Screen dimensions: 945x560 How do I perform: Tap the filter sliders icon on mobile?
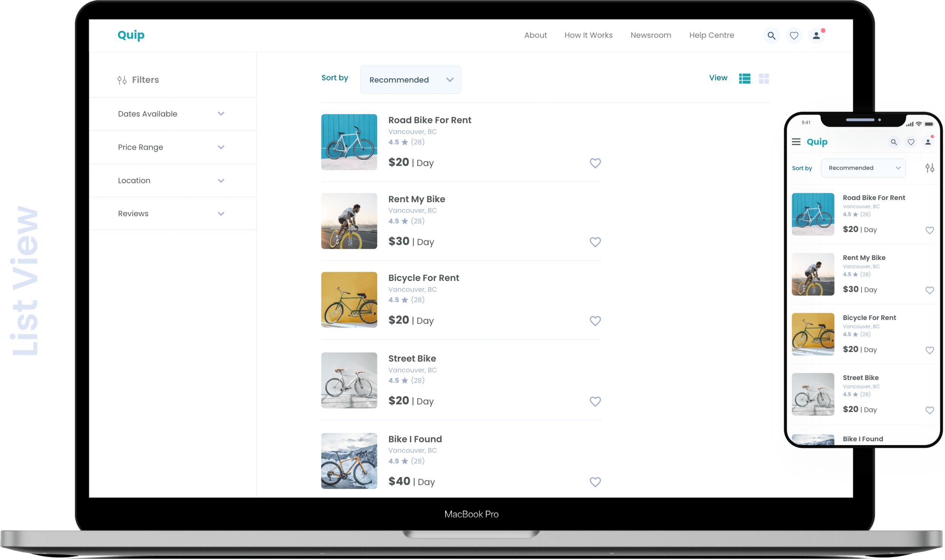(x=930, y=168)
